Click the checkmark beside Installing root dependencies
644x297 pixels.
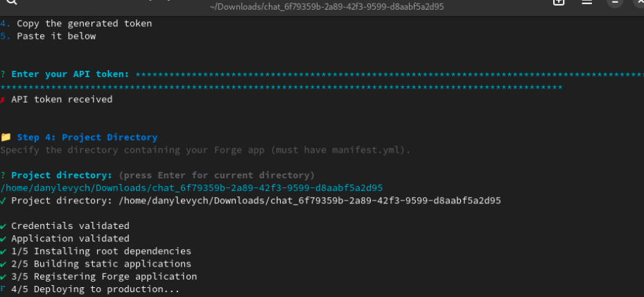tap(3, 251)
